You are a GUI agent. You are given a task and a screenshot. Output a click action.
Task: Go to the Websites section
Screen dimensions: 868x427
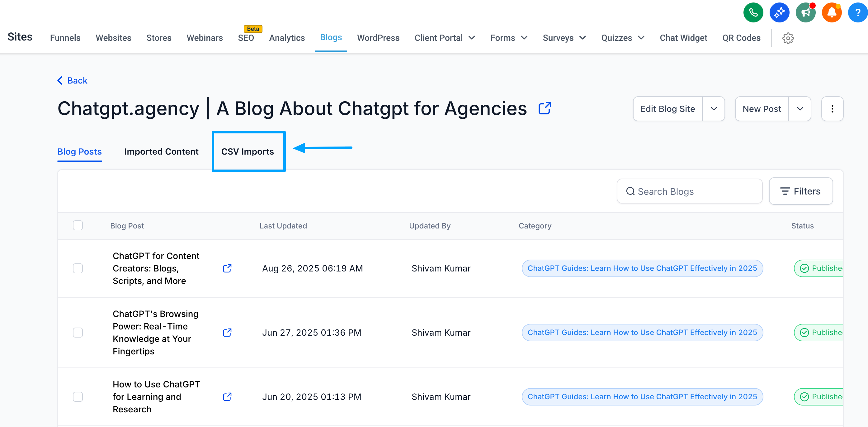pyautogui.click(x=114, y=38)
